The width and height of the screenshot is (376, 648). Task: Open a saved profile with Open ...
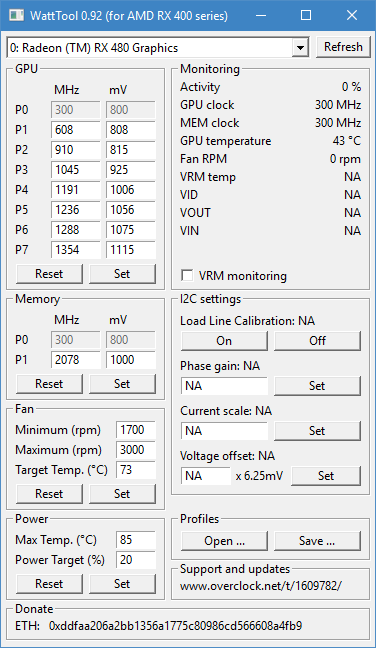[x=224, y=541]
